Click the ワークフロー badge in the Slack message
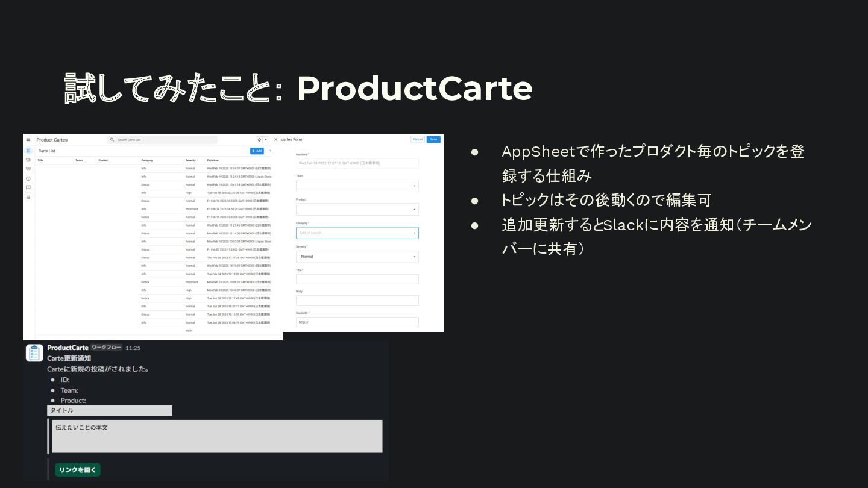This screenshot has height=488, width=868. (106, 348)
